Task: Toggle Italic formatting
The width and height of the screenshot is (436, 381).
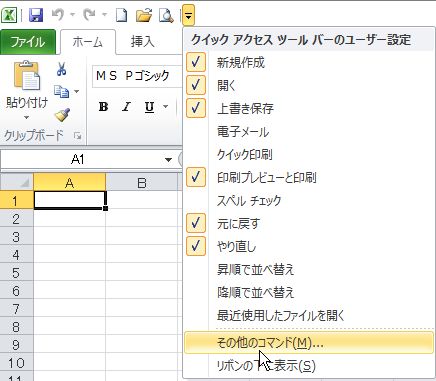Action: pos(126,107)
